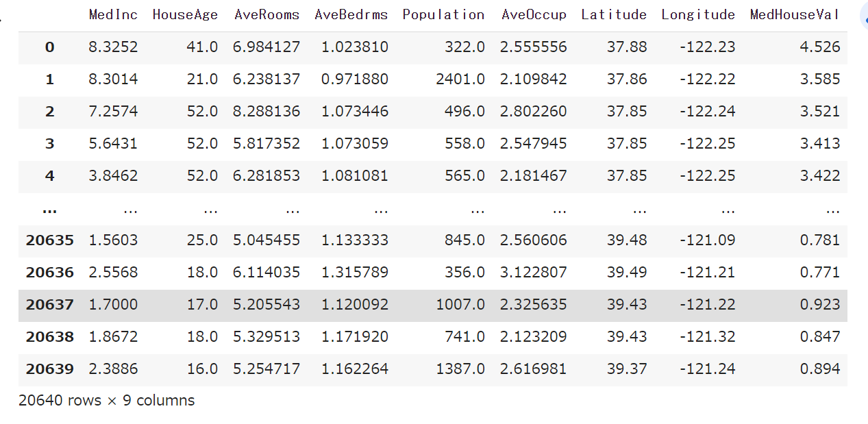This screenshot has height=424, width=868.
Task: Select row index 0
Action: 49,47
